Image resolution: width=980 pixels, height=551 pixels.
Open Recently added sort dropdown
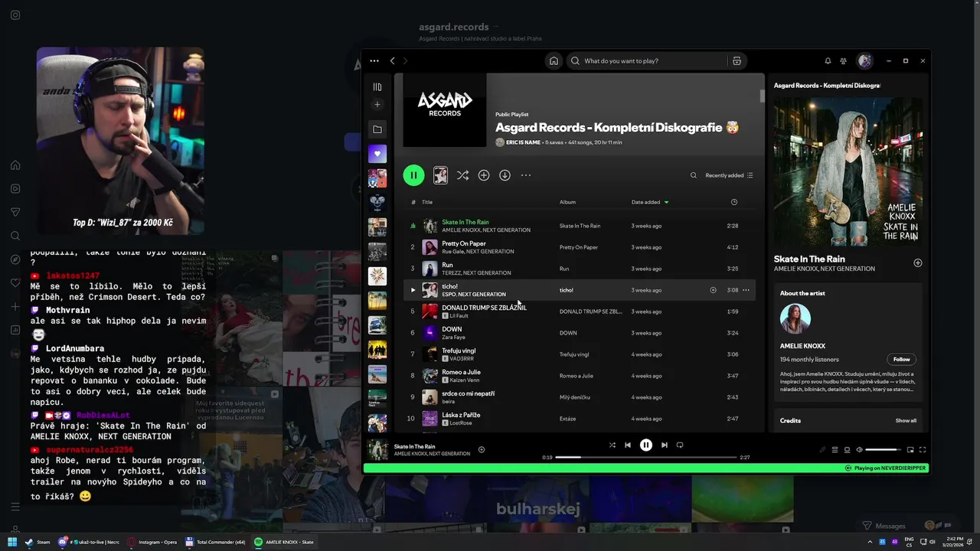point(729,175)
